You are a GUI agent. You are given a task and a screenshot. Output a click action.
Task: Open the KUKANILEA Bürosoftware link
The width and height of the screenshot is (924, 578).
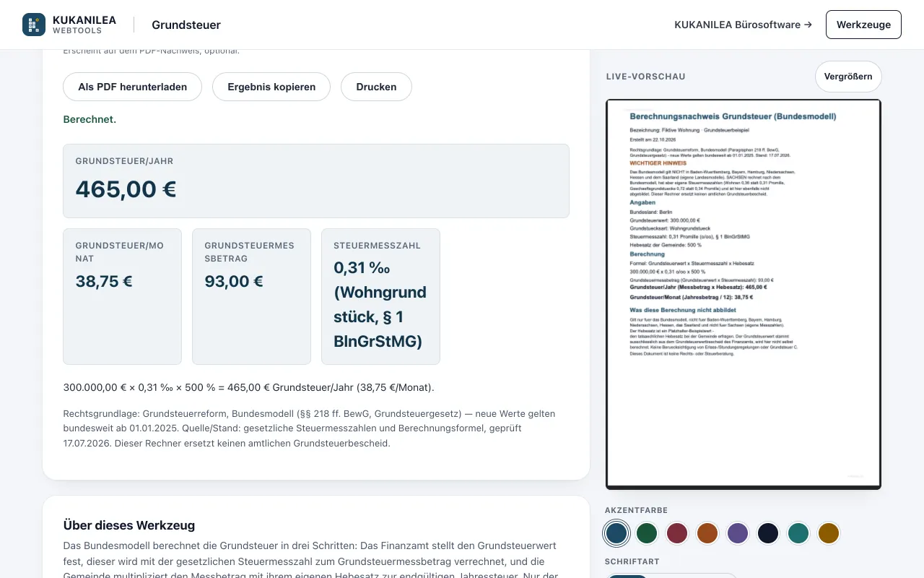(x=743, y=25)
